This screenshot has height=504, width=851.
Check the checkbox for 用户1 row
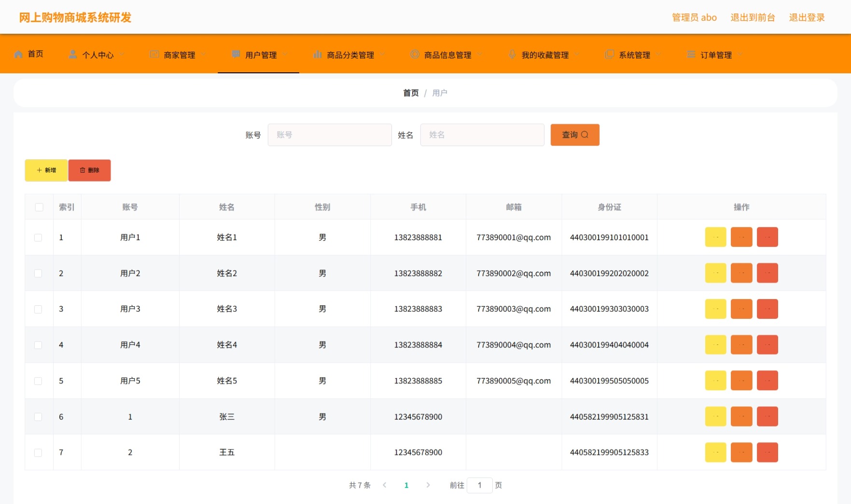point(38,237)
